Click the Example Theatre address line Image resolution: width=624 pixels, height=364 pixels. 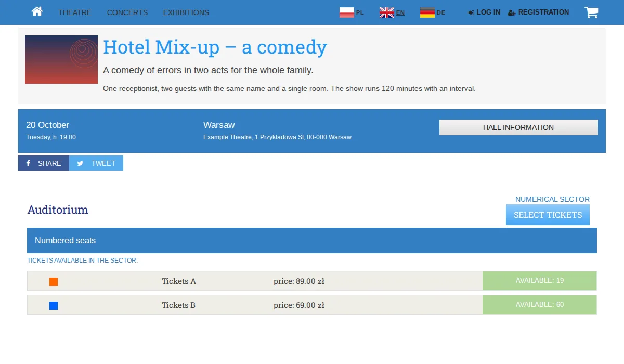pyautogui.click(x=277, y=137)
